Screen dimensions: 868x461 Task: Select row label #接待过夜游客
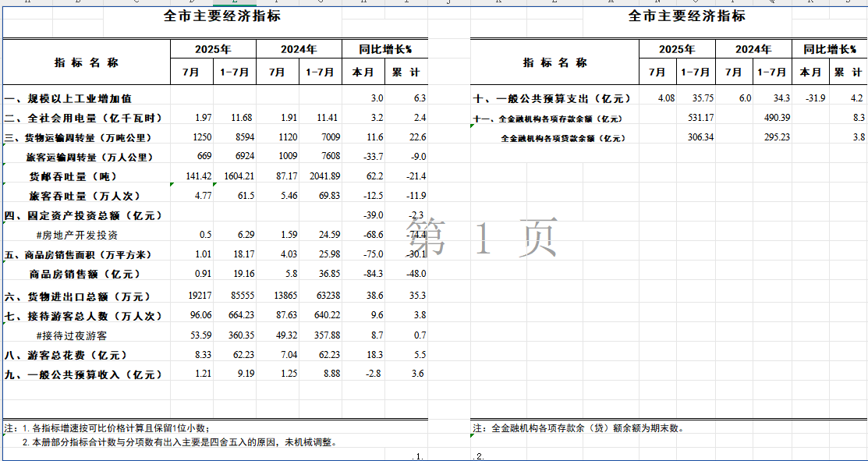click(x=72, y=335)
